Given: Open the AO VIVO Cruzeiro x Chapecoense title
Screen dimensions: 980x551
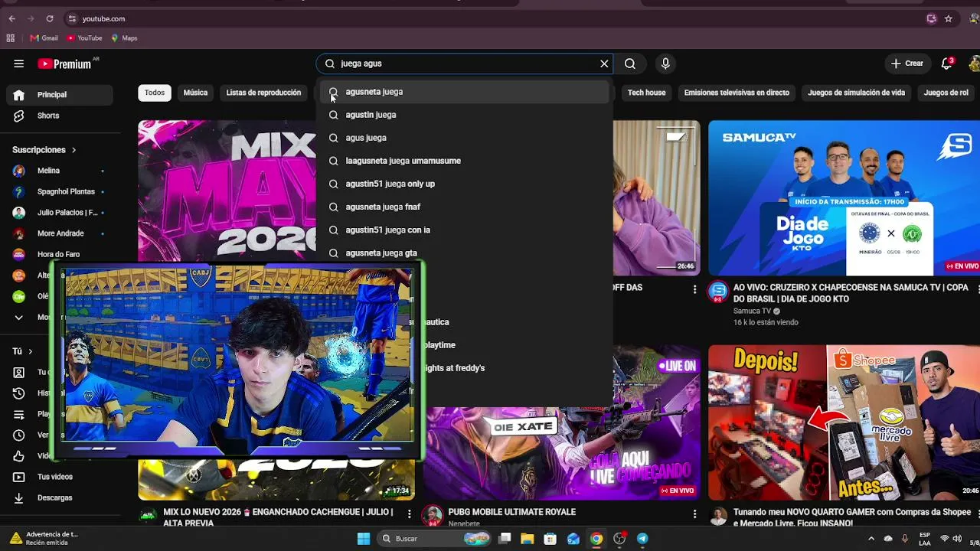Looking at the screenshot, I should pyautogui.click(x=851, y=293).
